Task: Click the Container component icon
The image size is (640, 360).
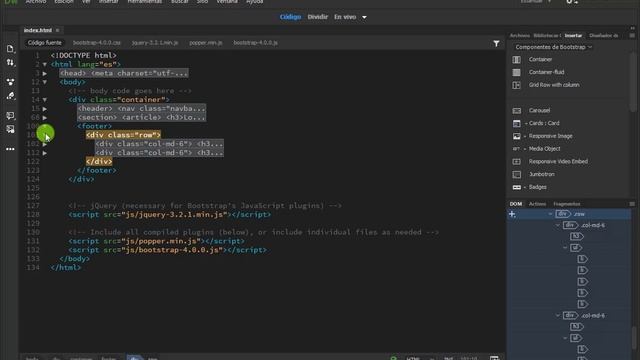Action: [x=516, y=60]
